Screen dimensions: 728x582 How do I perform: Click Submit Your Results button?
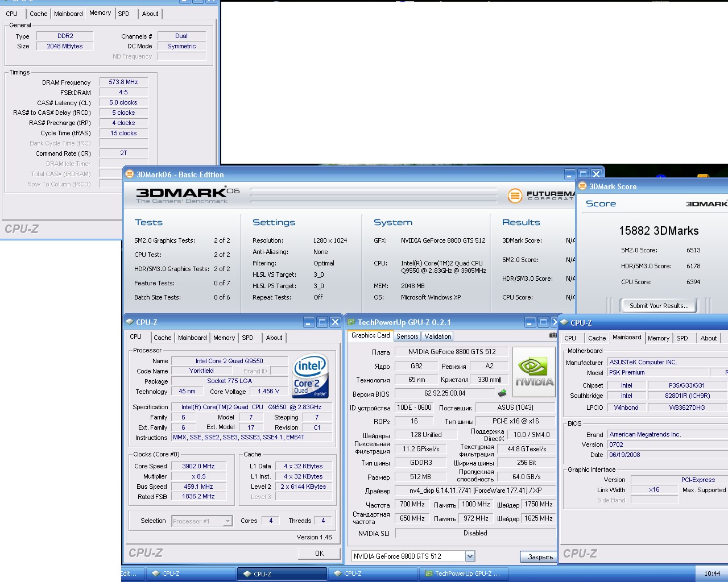[659, 306]
